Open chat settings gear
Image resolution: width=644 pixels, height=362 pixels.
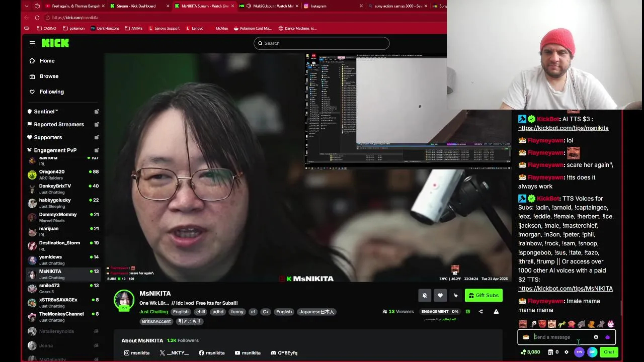tap(567, 352)
